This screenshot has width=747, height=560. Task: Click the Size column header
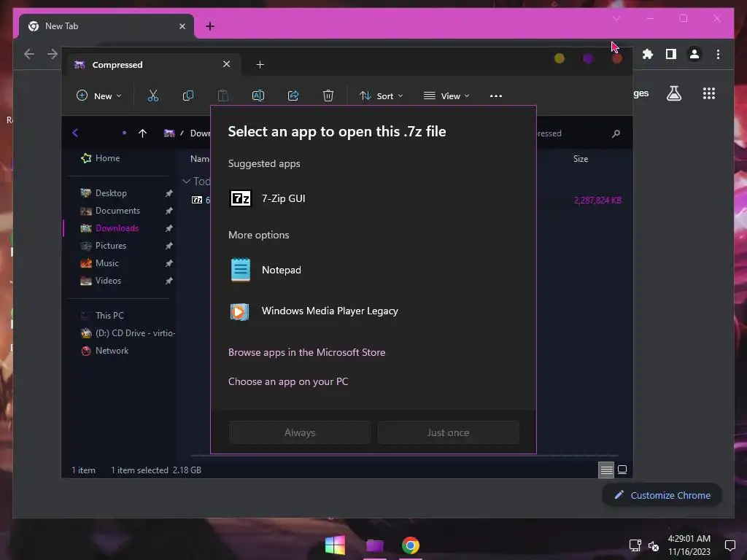point(580,159)
